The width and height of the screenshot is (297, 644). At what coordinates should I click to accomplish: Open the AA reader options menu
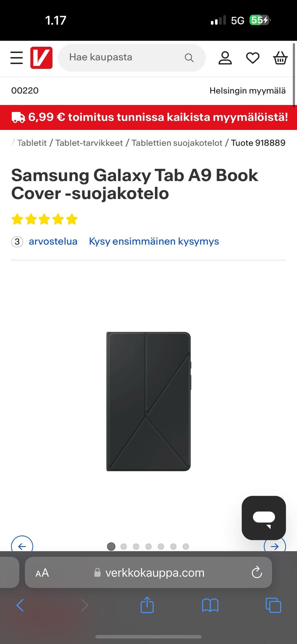[42, 573]
